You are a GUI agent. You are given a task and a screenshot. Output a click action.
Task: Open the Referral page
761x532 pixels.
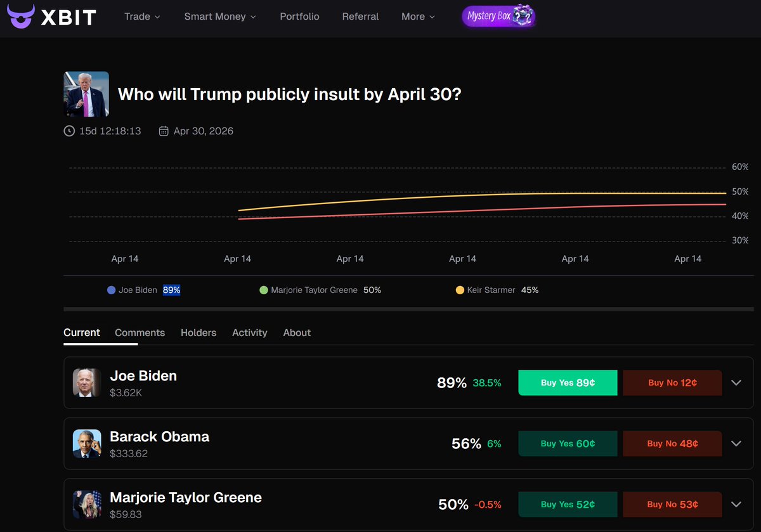[360, 16]
